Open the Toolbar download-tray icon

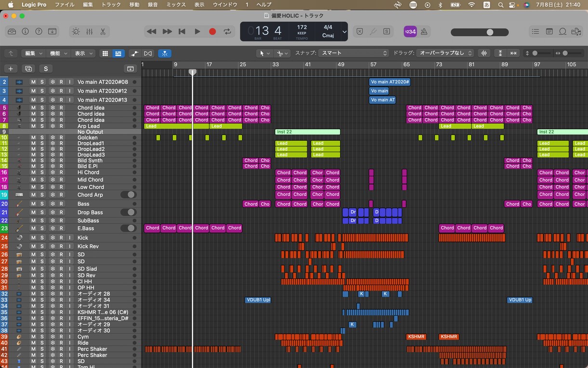pos(53,31)
